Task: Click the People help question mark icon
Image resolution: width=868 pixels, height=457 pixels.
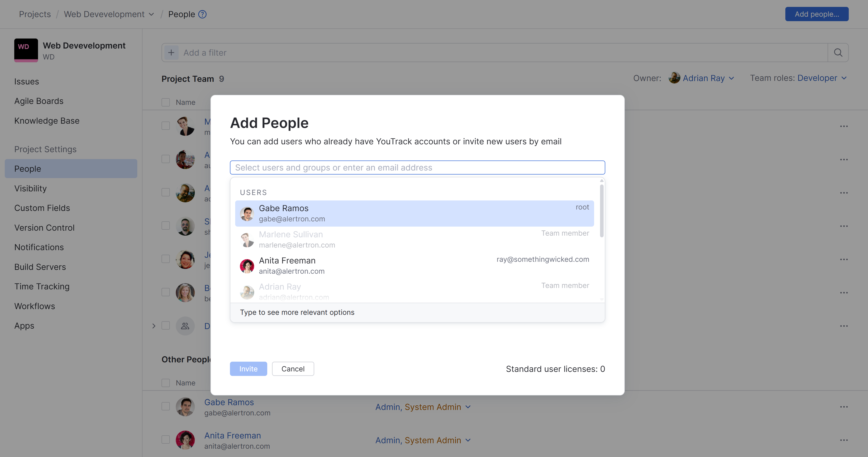Action: pyautogui.click(x=203, y=14)
